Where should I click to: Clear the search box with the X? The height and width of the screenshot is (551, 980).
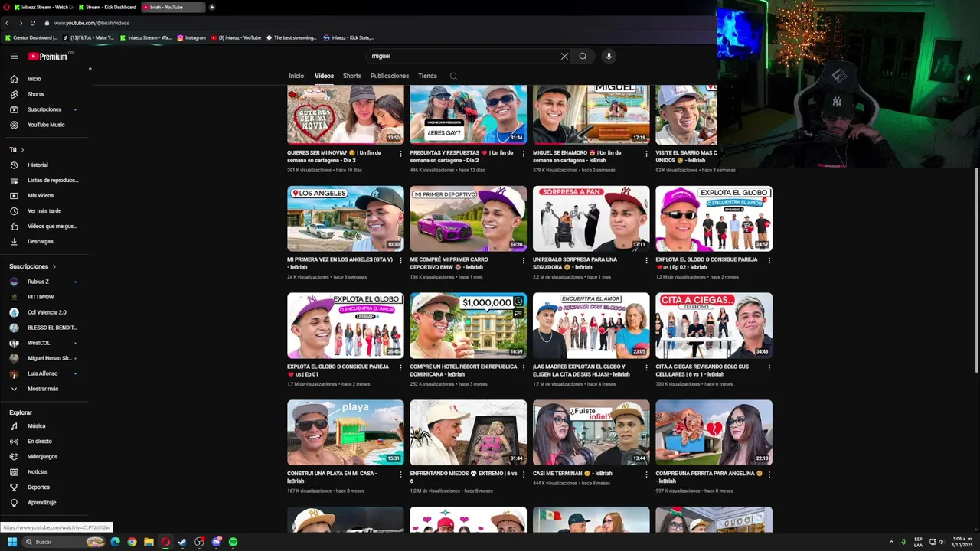[564, 56]
